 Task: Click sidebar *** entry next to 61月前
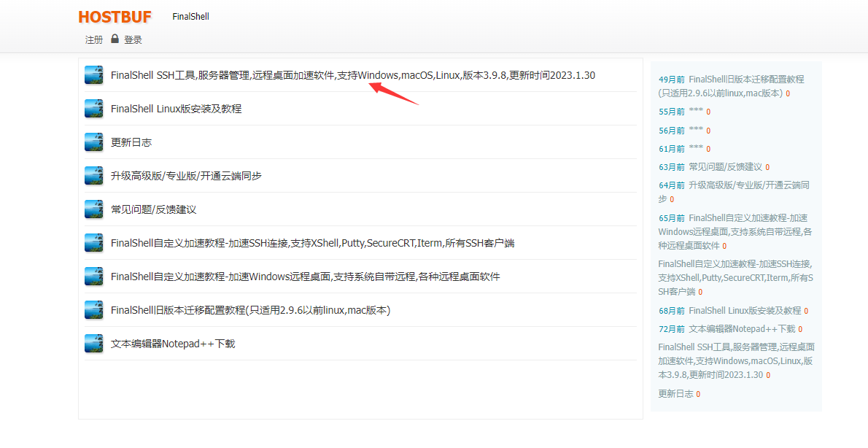click(x=696, y=148)
